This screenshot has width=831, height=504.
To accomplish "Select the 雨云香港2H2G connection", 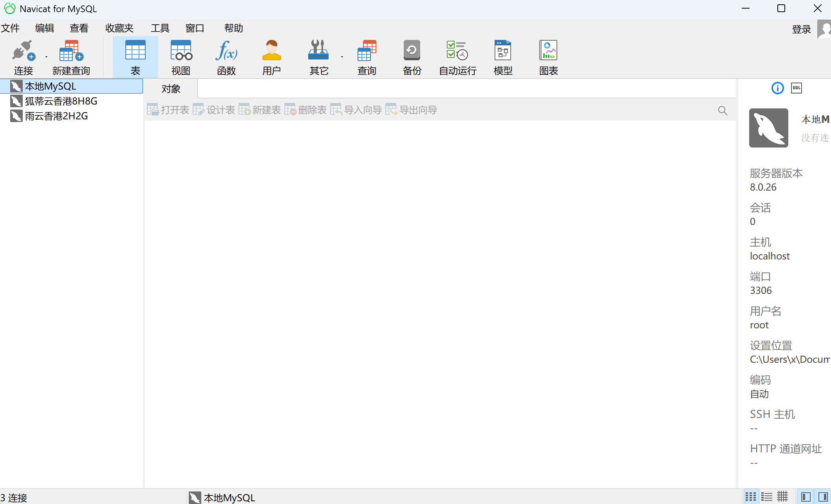I will (56, 116).
